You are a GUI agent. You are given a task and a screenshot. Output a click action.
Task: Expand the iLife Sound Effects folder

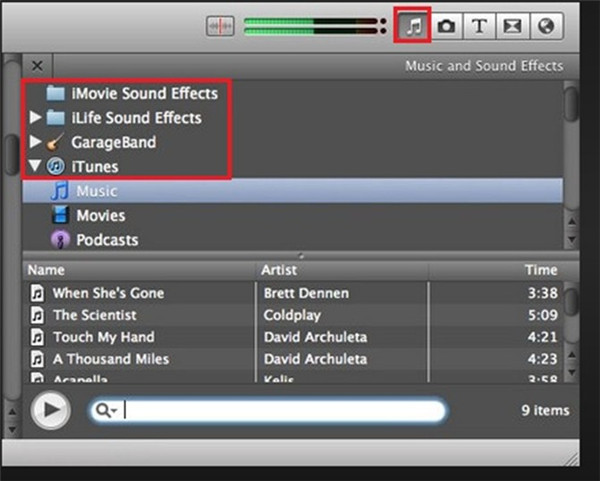35,117
